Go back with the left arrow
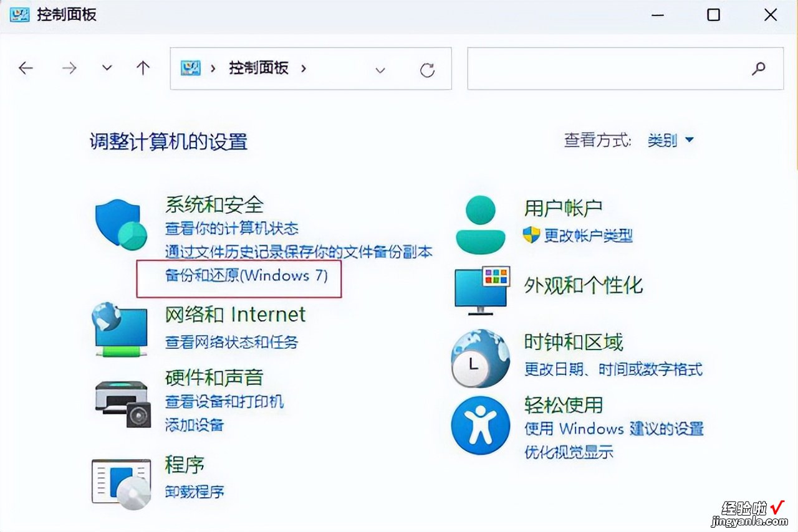798x532 pixels. [x=26, y=68]
